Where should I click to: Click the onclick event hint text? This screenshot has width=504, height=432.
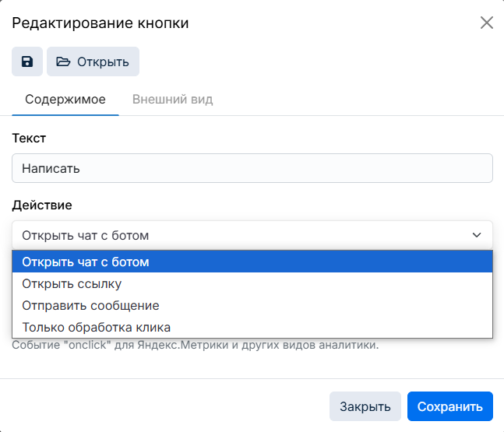coord(196,345)
